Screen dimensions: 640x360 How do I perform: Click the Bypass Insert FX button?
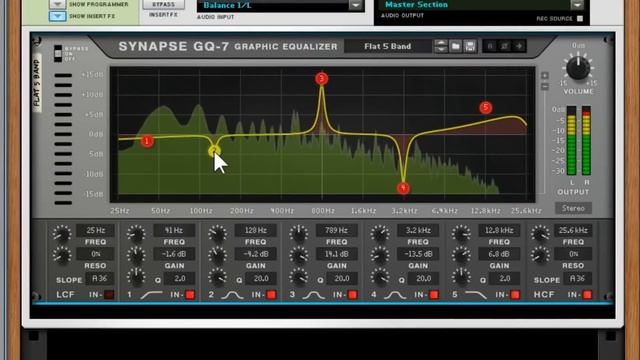tap(163, 4)
